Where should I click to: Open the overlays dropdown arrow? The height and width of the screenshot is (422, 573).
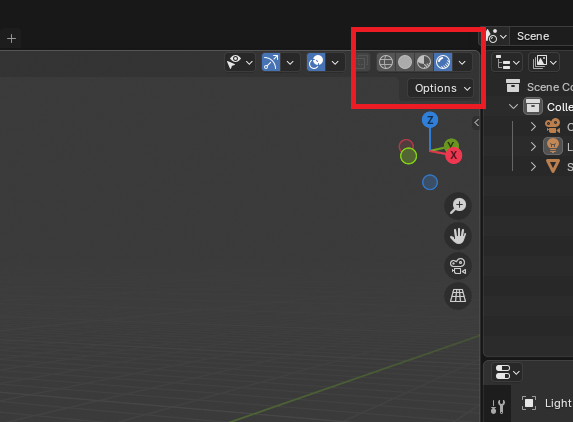tap(335, 62)
